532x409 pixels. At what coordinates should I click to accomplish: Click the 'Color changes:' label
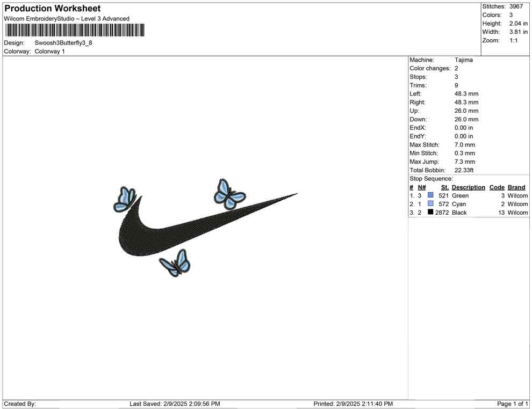coord(430,69)
